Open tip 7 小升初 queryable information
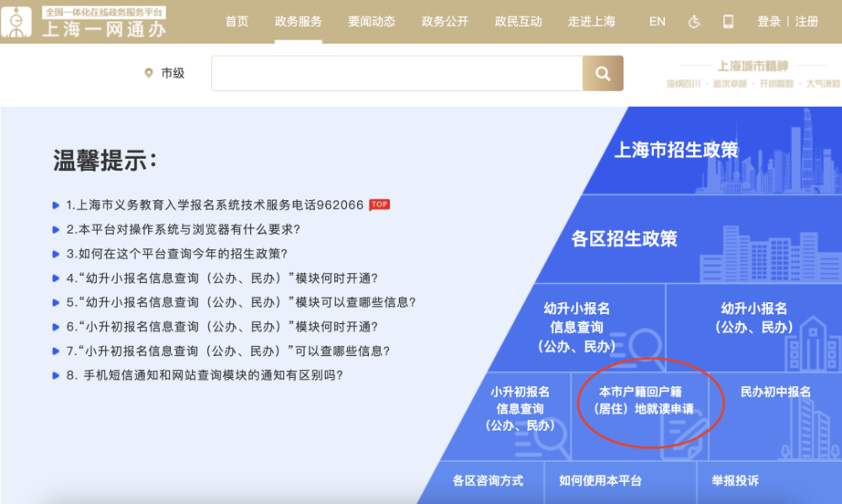Image resolution: width=842 pixels, height=504 pixels. [x=228, y=351]
